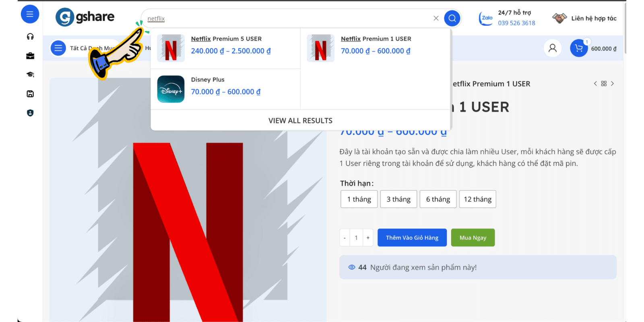Open the briefcase icon in sidebar
The image size is (644, 322).
(x=30, y=56)
